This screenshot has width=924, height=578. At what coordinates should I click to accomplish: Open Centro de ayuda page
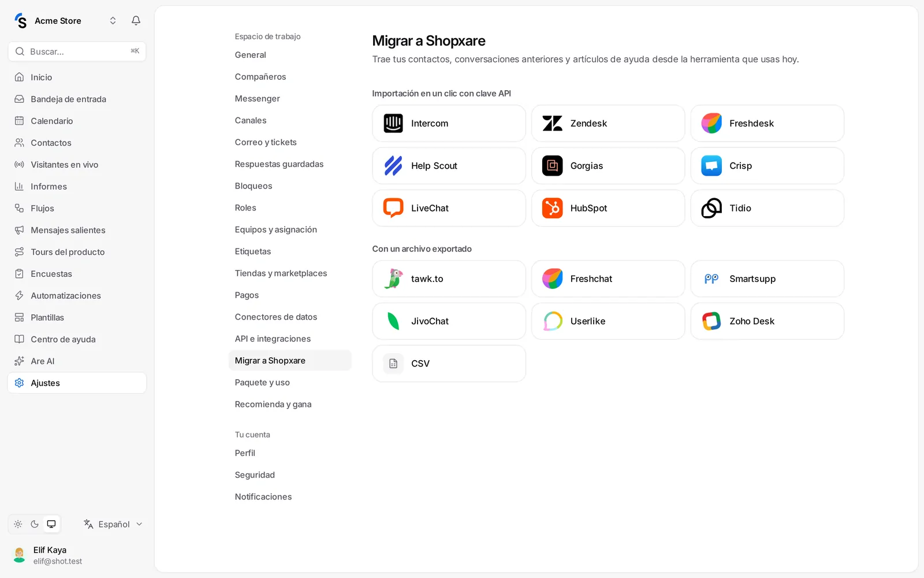click(77, 339)
